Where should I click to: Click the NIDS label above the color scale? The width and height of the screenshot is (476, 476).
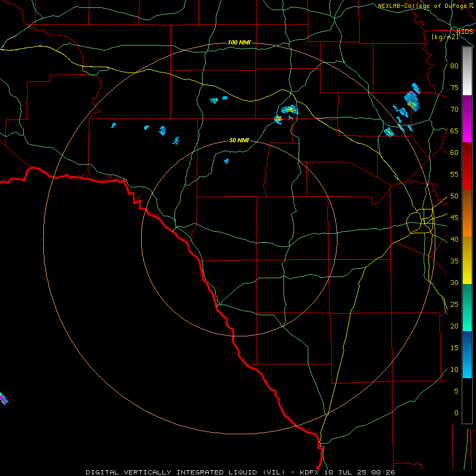(465, 32)
